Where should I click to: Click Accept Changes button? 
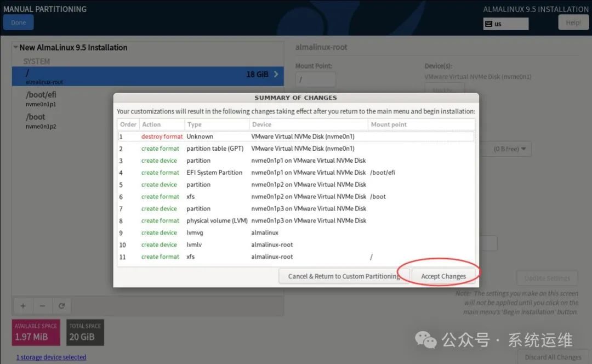pyautogui.click(x=443, y=276)
